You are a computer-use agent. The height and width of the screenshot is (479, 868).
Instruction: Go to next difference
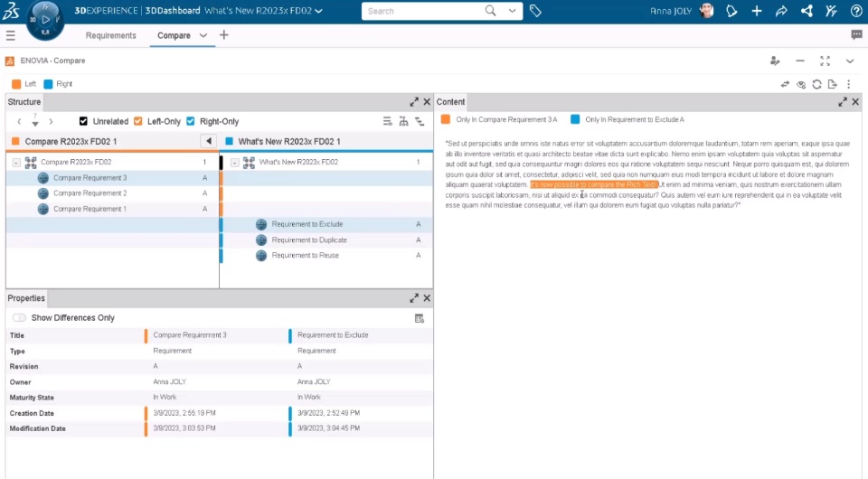[x=51, y=121]
